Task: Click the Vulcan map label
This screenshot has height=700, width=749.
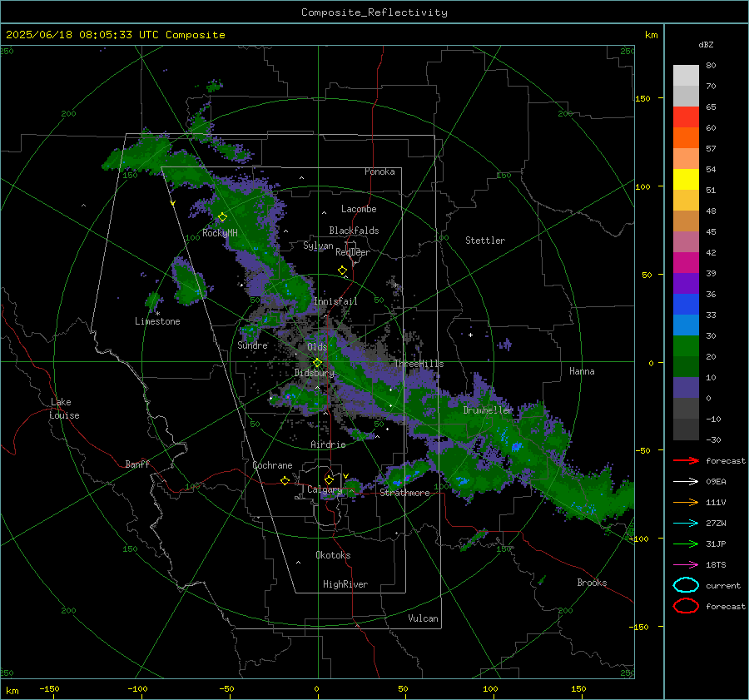Action: (x=424, y=618)
